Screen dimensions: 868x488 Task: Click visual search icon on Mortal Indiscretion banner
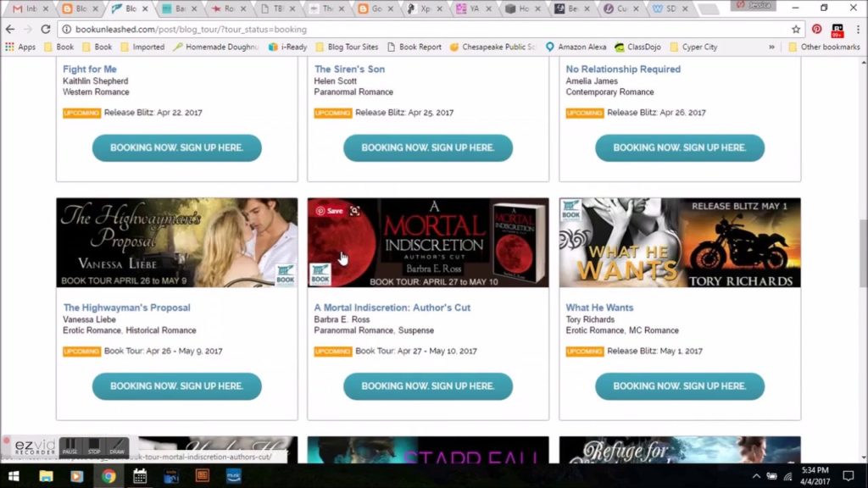(x=355, y=211)
